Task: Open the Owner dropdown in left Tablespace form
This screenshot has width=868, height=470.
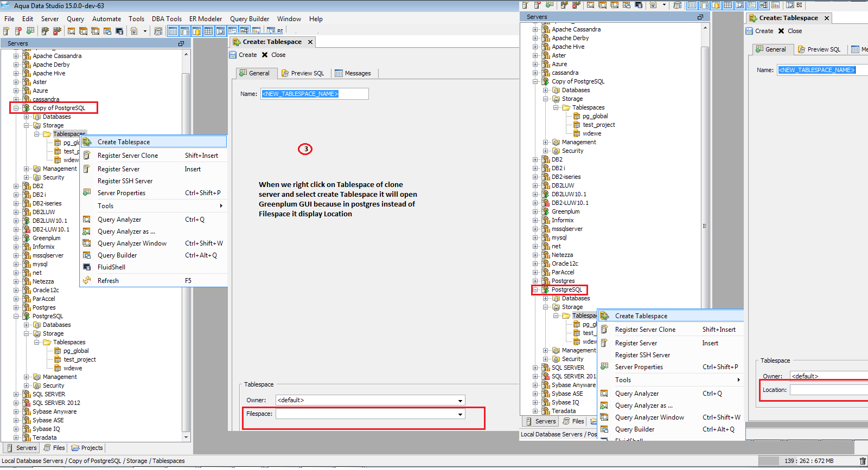Action: [x=460, y=401]
